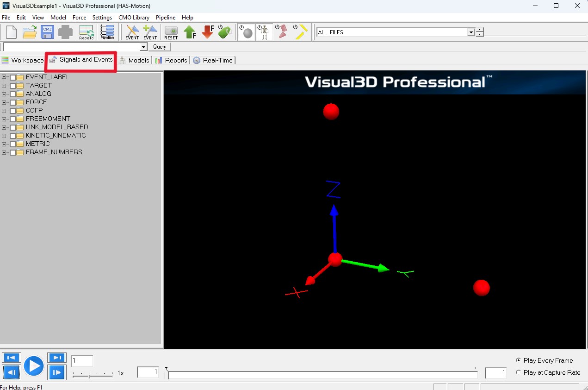Step back one frame
Image resolution: width=588 pixels, height=390 pixels.
pyautogui.click(x=12, y=372)
